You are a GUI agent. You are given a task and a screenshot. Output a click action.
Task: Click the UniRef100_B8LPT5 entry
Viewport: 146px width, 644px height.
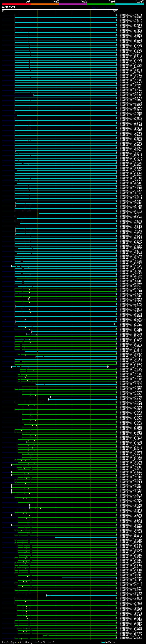[x=131, y=605]
